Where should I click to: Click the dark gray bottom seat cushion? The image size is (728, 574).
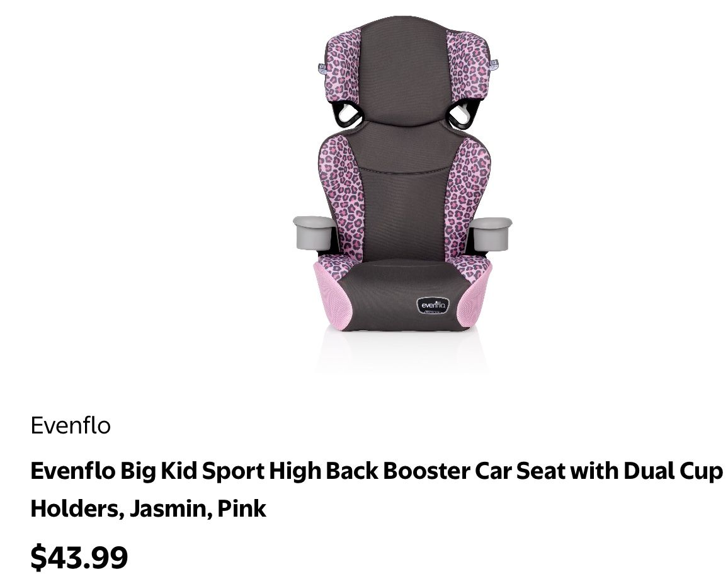[403, 296]
